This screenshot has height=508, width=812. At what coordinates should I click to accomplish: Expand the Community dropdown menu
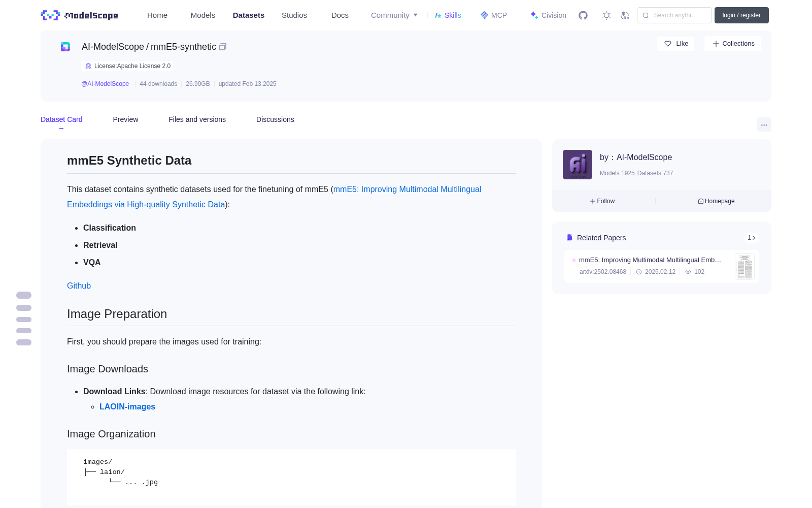[x=394, y=15]
